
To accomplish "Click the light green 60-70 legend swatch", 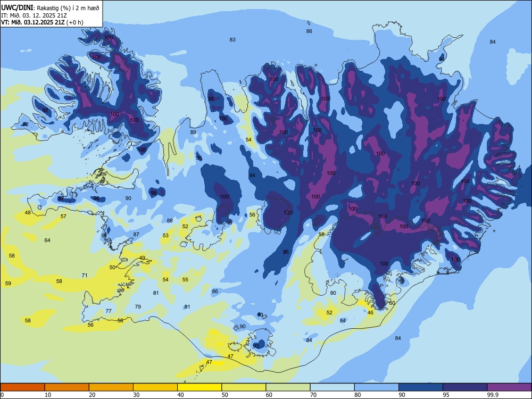I will coord(288,387).
